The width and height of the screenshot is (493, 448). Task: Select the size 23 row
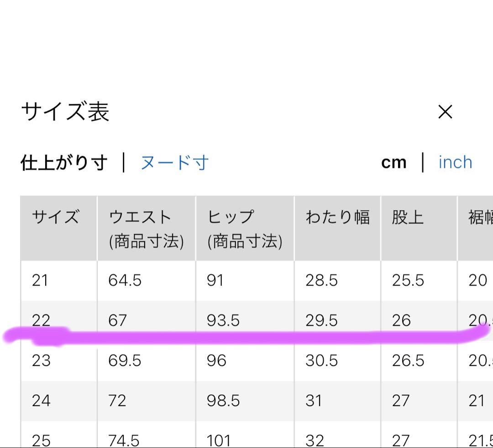pyautogui.click(x=257, y=361)
